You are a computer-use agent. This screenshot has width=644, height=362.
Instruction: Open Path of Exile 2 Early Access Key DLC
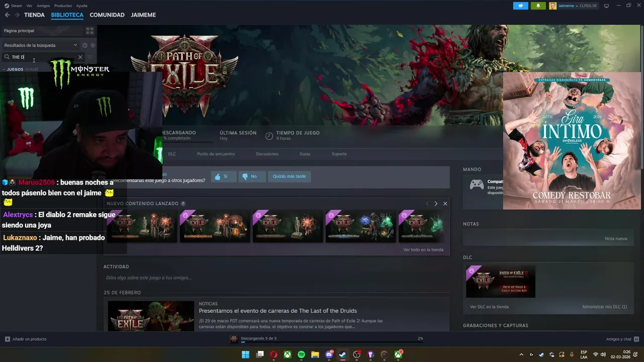pyautogui.click(x=501, y=282)
